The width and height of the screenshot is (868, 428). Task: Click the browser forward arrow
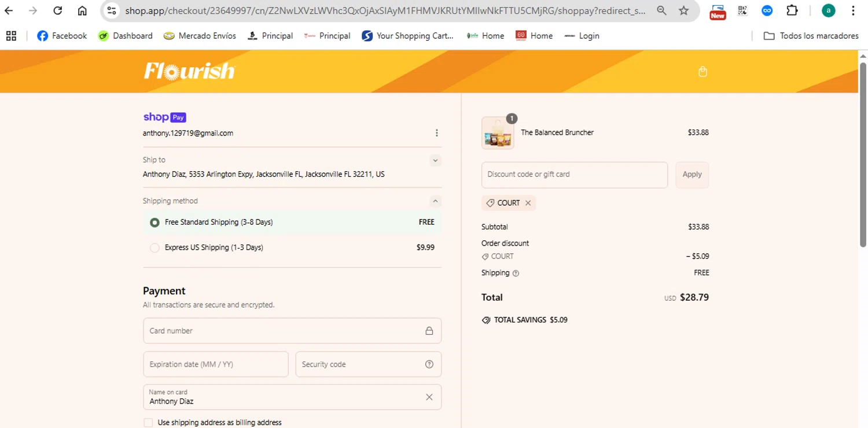[x=33, y=10]
